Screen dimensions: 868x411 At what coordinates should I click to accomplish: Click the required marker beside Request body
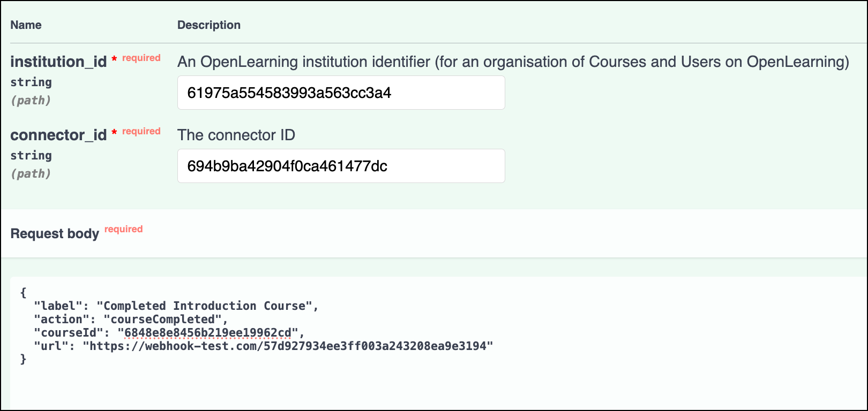(123, 229)
